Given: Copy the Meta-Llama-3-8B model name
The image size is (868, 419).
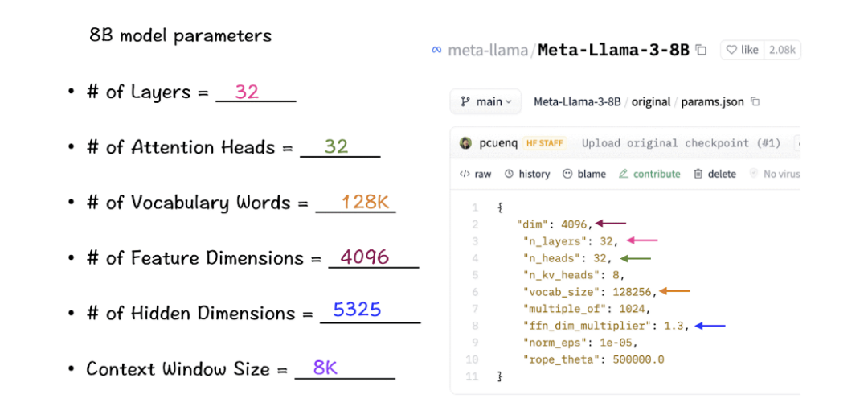Looking at the screenshot, I should (701, 50).
